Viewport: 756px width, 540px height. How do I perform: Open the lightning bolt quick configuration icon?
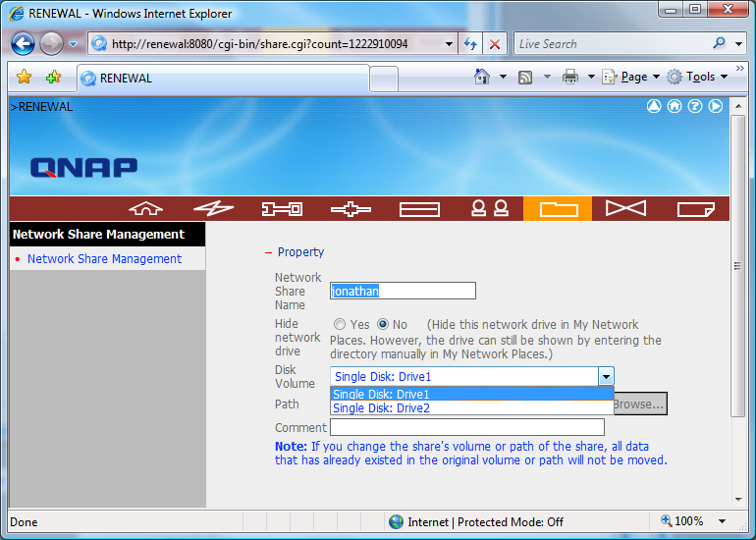[213, 208]
